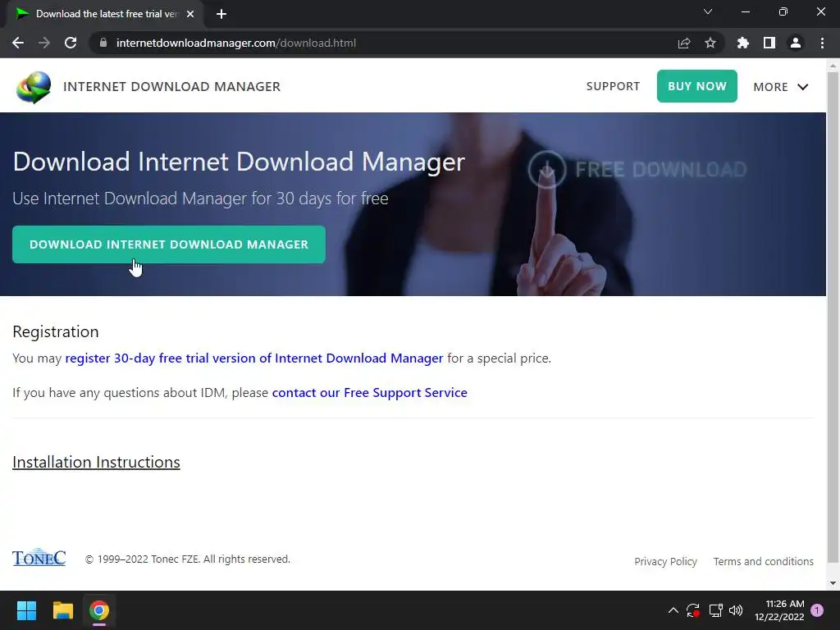Screen dimensions: 840x630
Task: Click the page vertical scrollbar
Action: 833,317
